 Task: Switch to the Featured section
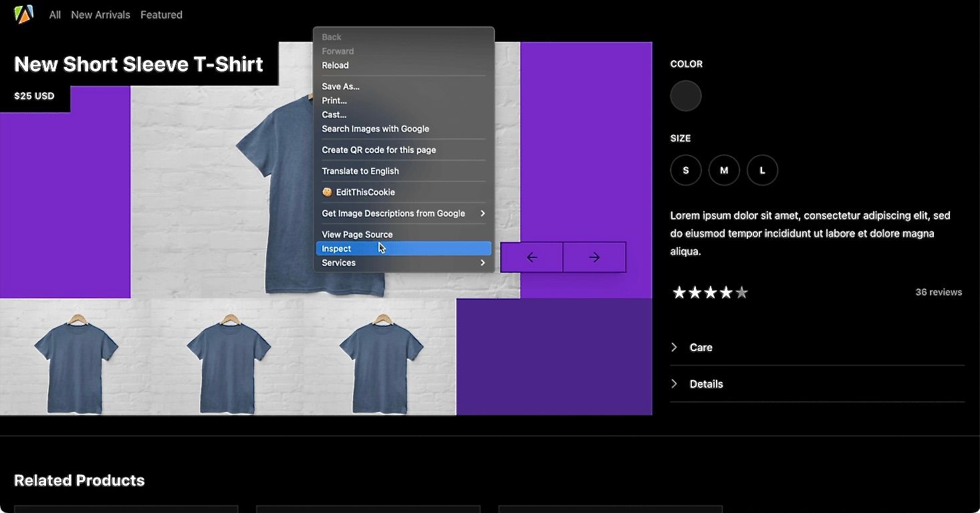coord(161,14)
